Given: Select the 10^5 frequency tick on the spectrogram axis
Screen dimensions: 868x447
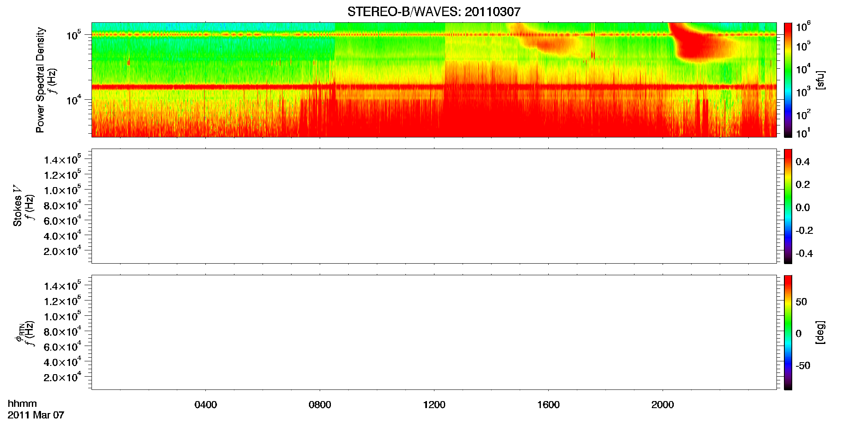Looking at the screenshot, I should click(x=74, y=35).
